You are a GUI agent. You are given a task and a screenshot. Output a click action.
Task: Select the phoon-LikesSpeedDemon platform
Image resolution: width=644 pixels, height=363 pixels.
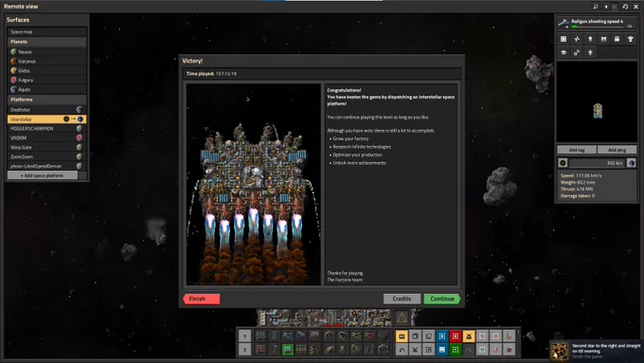click(x=46, y=166)
